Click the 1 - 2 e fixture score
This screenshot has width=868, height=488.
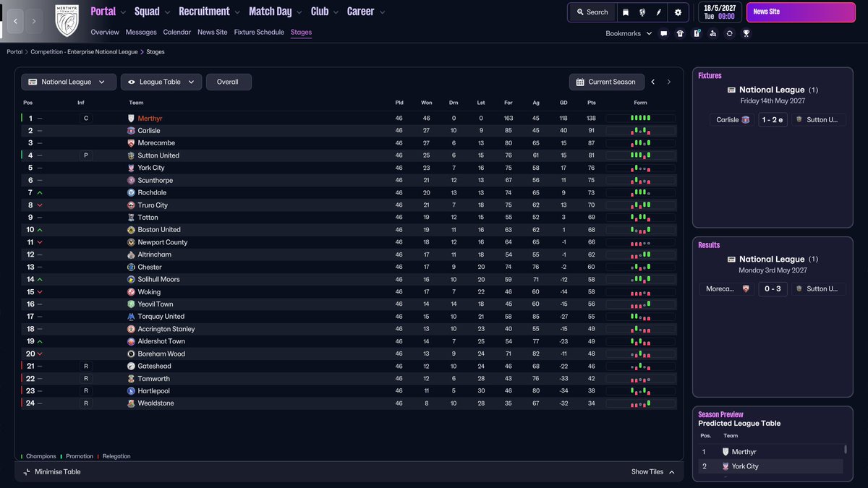(773, 120)
